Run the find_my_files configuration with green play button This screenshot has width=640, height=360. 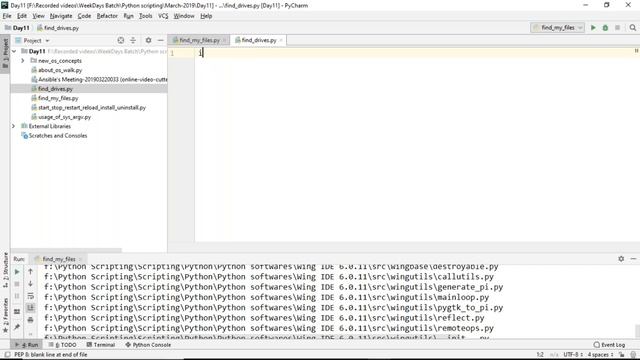click(x=593, y=28)
